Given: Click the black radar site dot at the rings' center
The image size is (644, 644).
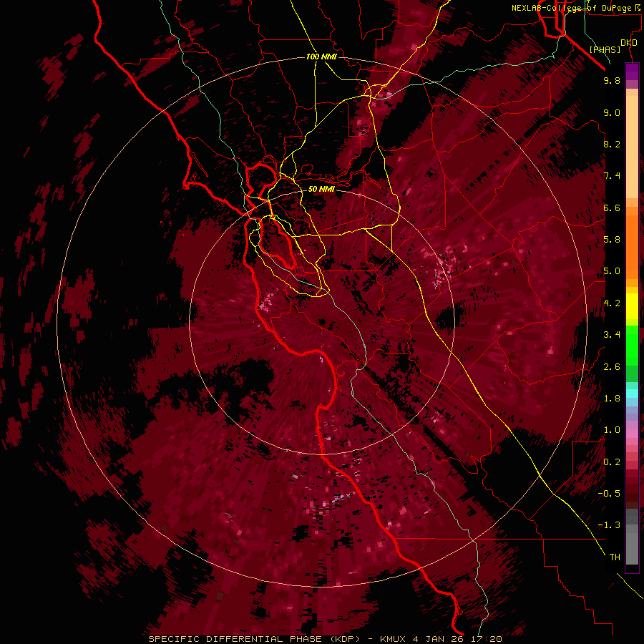Looking at the screenshot, I should coord(322,322).
